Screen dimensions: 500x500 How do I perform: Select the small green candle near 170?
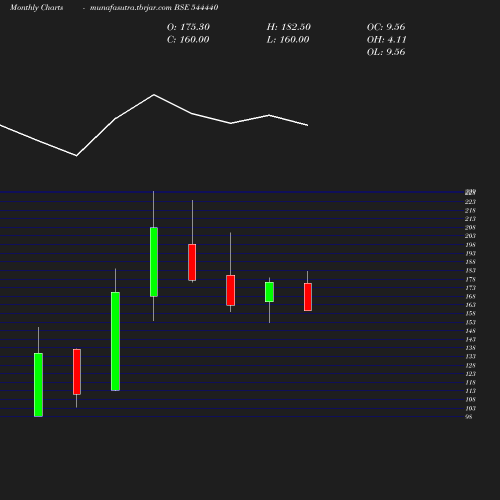[x=269, y=292]
